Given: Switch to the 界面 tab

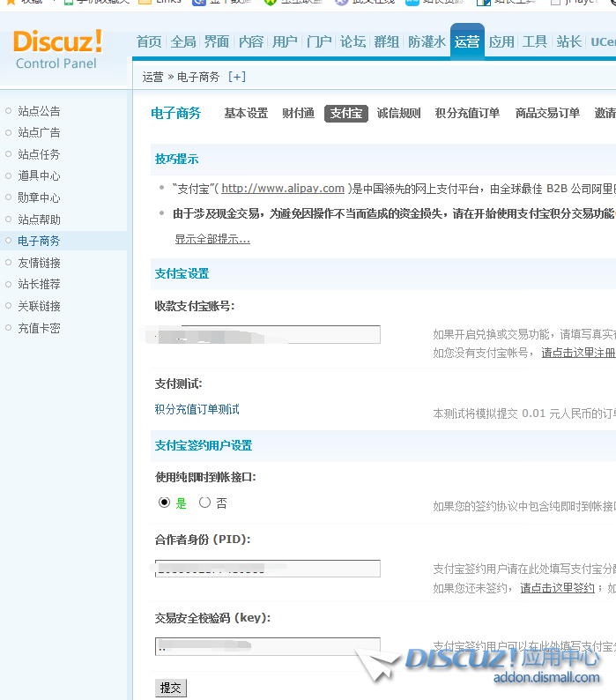Looking at the screenshot, I should point(217,42).
